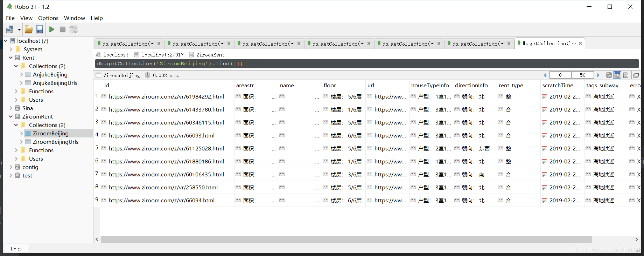Switch to tree view mode icon
The width and height of the screenshot is (644, 256).
tap(609, 75)
